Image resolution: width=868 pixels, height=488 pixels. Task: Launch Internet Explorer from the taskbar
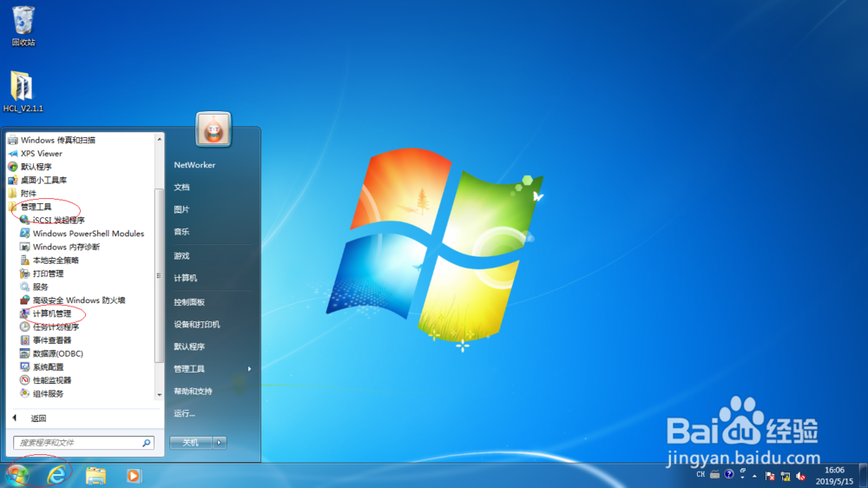click(56, 475)
